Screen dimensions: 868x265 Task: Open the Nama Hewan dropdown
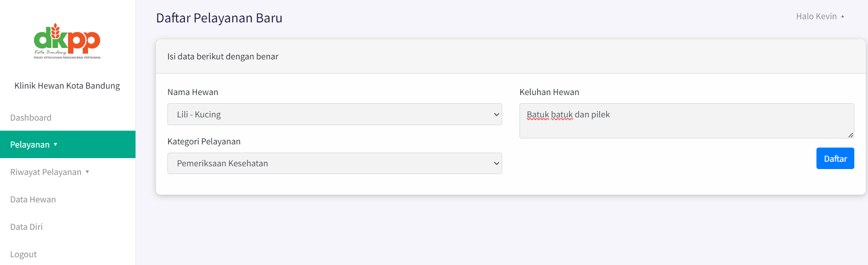tap(334, 114)
